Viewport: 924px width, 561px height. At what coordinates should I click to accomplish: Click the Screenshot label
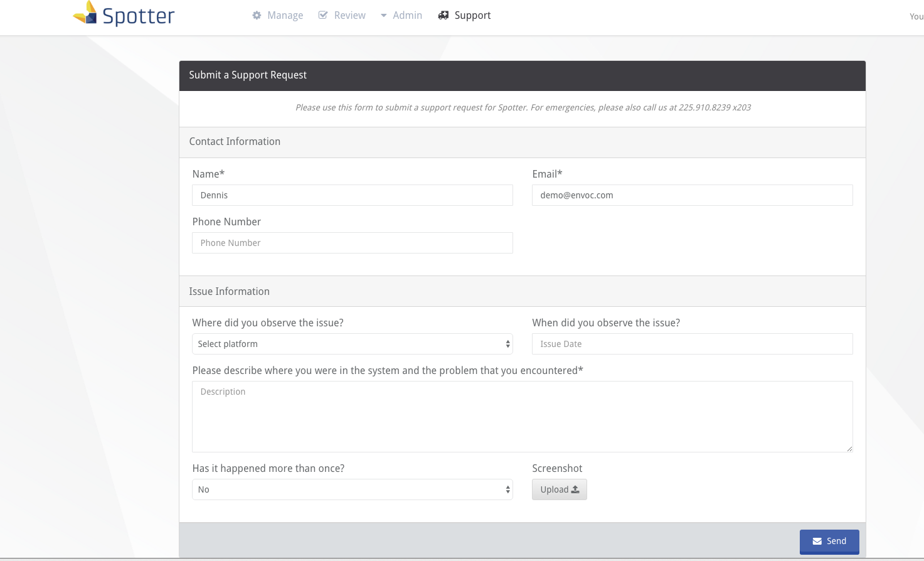(557, 468)
